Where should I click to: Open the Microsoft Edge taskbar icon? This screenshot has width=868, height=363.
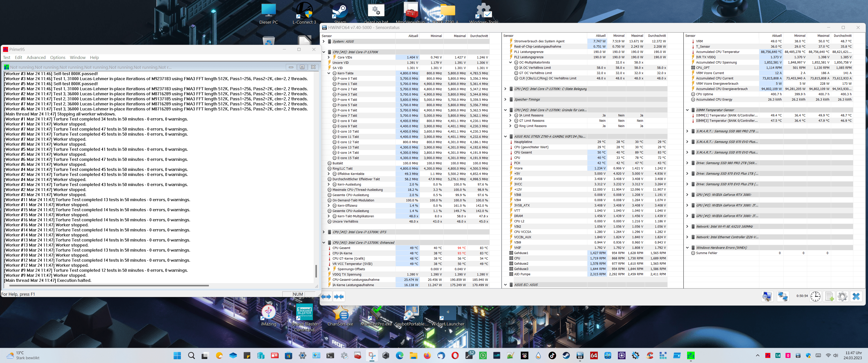click(x=400, y=356)
